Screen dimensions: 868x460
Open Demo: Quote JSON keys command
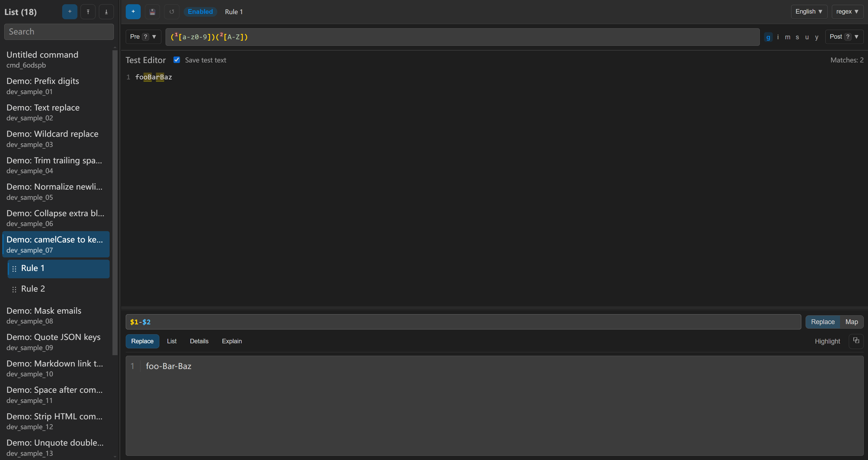pyautogui.click(x=56, y=342)
